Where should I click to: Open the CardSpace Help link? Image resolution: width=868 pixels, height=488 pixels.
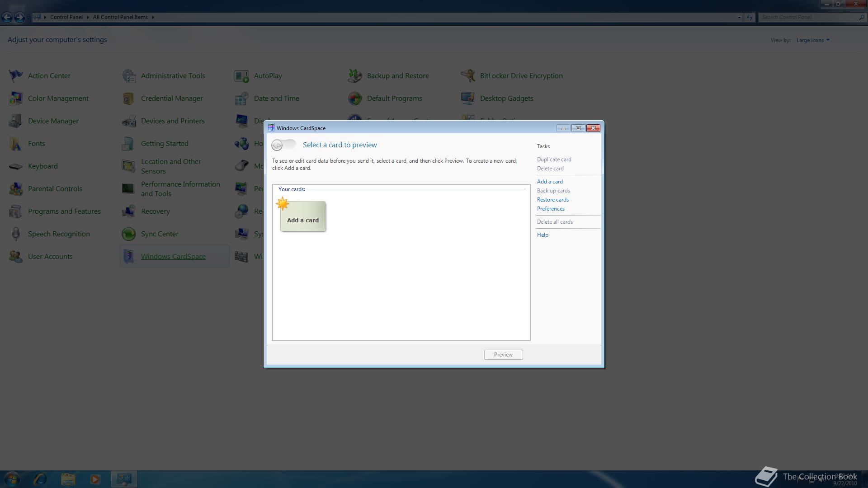[x=542, y=235]
